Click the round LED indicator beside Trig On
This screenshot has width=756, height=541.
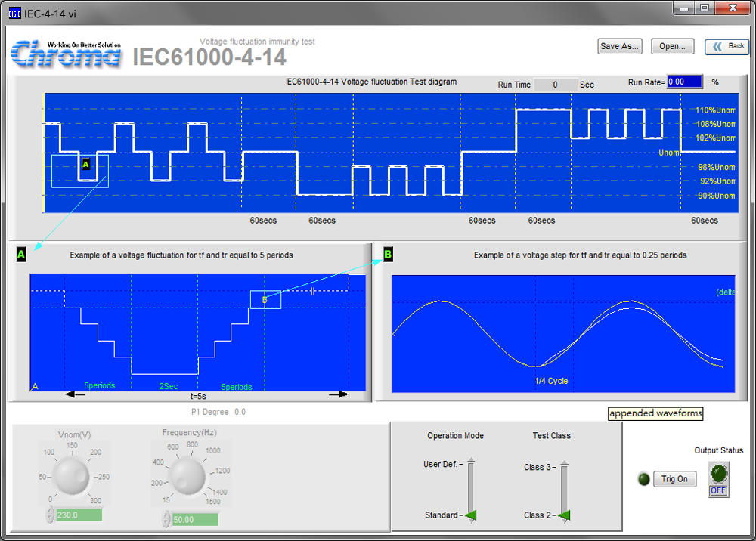(x=643, y=479)
